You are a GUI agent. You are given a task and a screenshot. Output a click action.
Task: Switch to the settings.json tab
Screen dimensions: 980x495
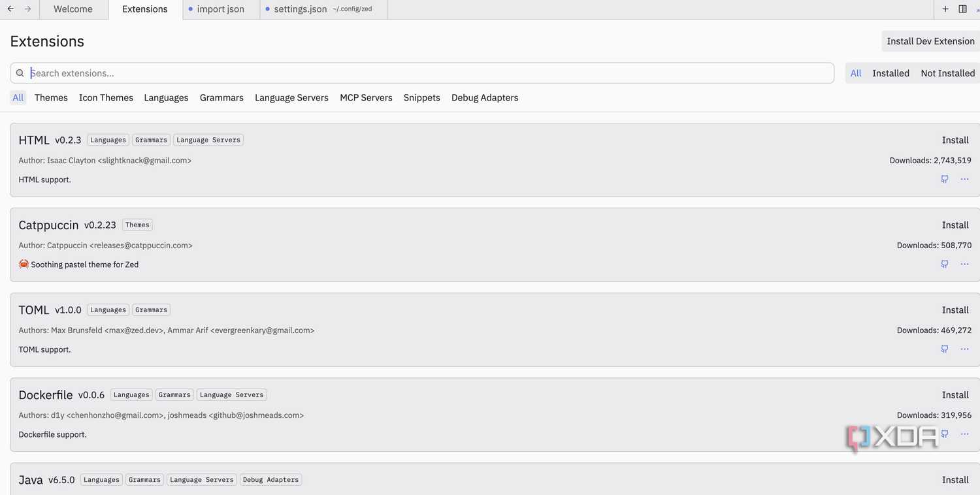[x=323, y=9]
